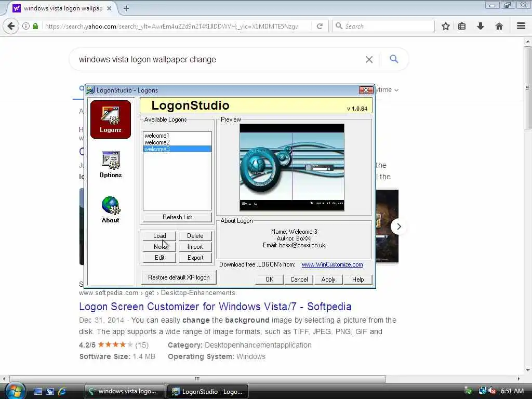Open the About section in LogonStudio
The image size is (532, 399).
(111, 210)
